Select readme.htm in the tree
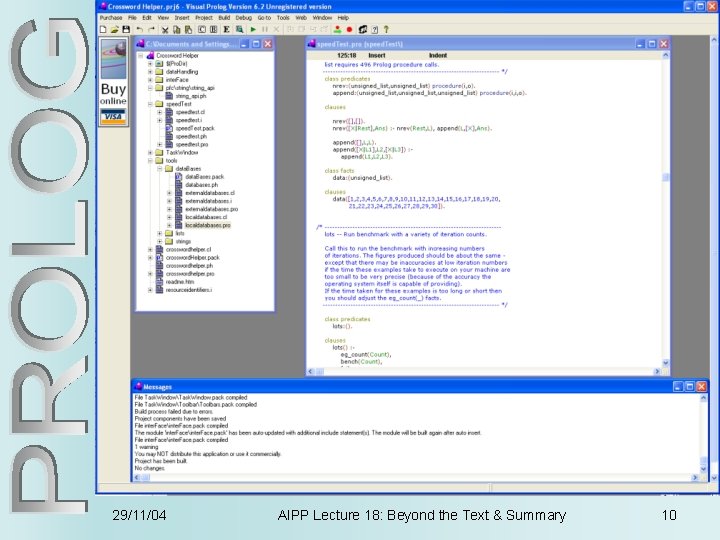The width and height of the screenshot is (720, 540). click(x=180, y=282)
